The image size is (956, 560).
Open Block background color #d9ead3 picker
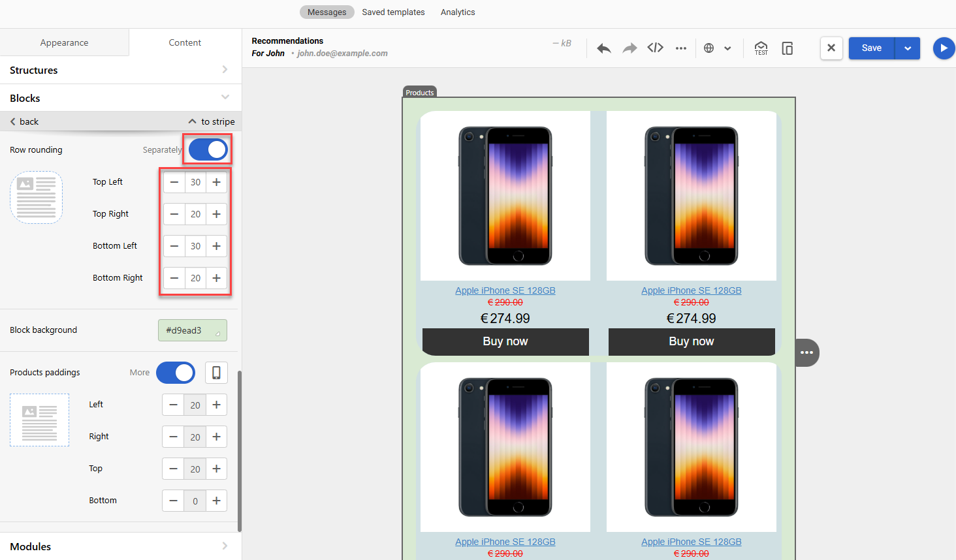coord(193,330)
